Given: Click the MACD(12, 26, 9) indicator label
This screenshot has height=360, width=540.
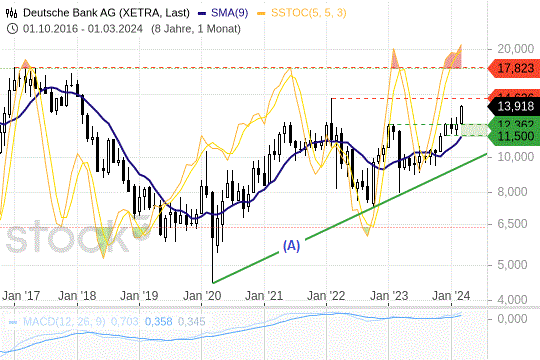Looking at the screenshot, I should point(64,322).
